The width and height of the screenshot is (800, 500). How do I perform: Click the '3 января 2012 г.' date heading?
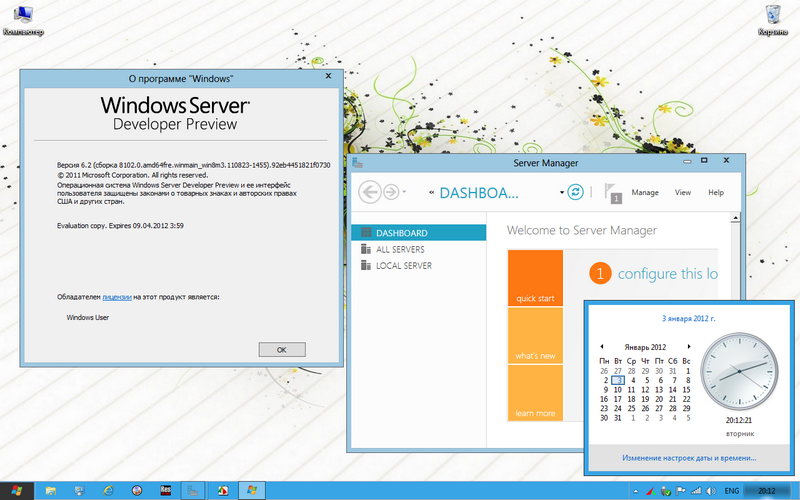coord(689,318)
